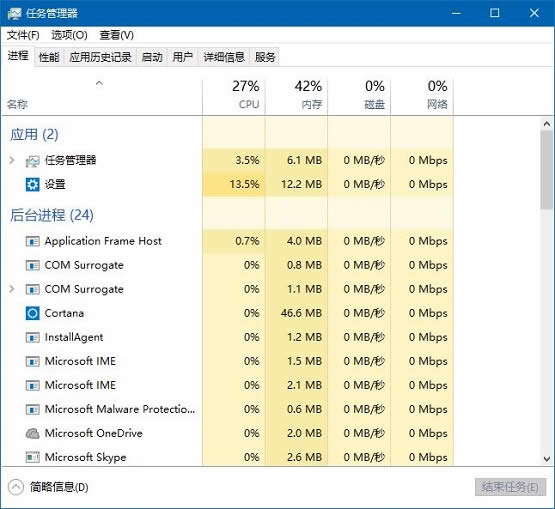
Task: Switch to the 性能 tab
Action: tap(49, 57)
